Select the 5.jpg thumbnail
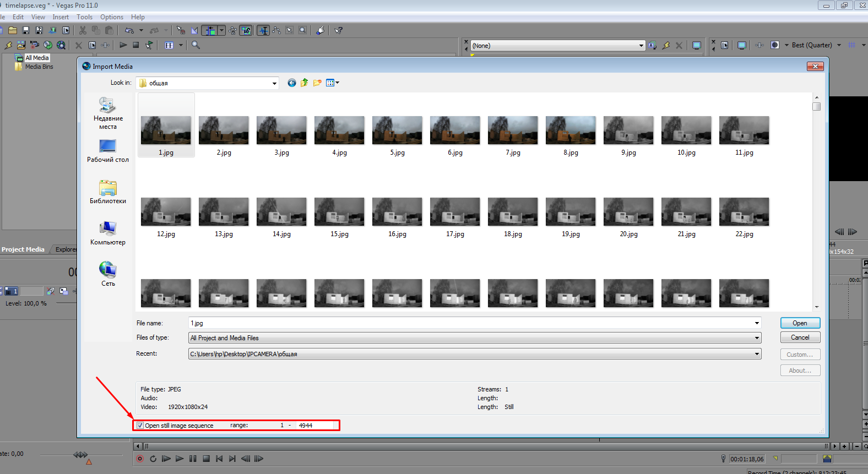The height and width of the screenshot is (474, 868). pyautogui.click(x=397, y=136)
